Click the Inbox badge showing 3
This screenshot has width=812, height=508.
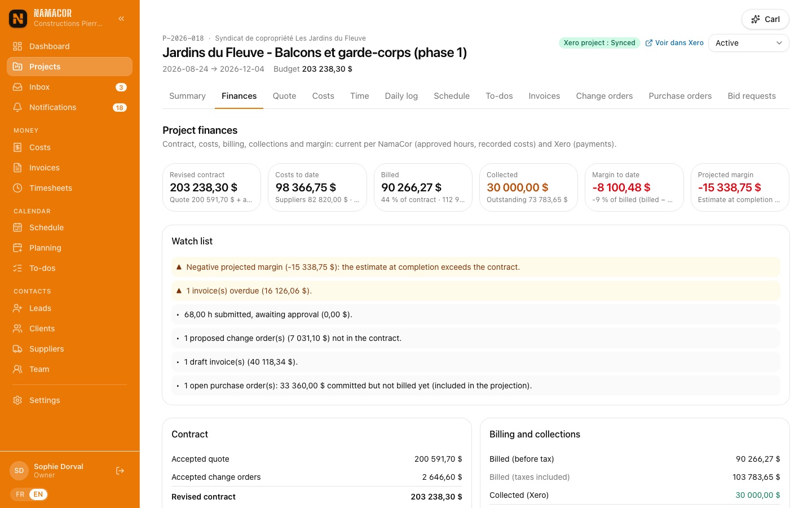121,87
